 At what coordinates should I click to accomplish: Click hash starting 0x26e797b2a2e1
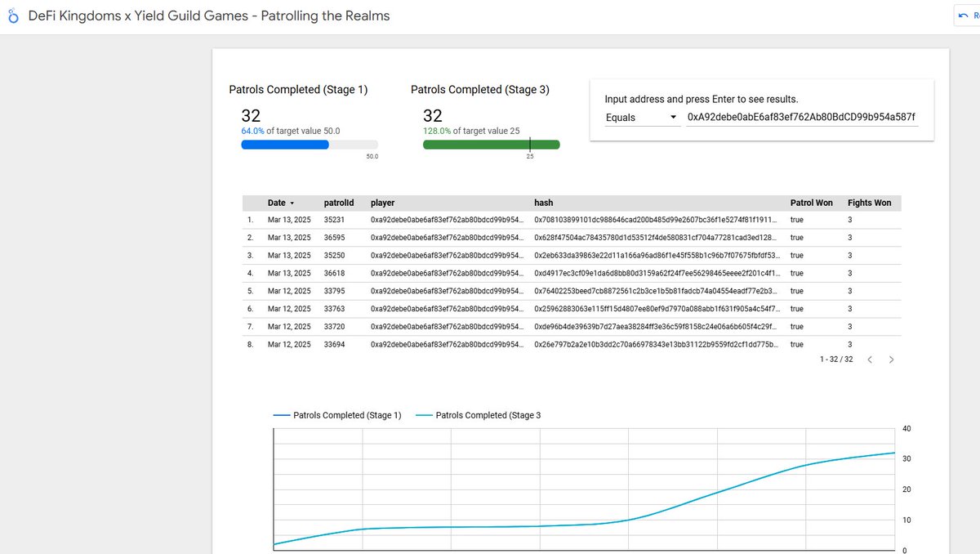pyautogui.click(x=657, y=345)
